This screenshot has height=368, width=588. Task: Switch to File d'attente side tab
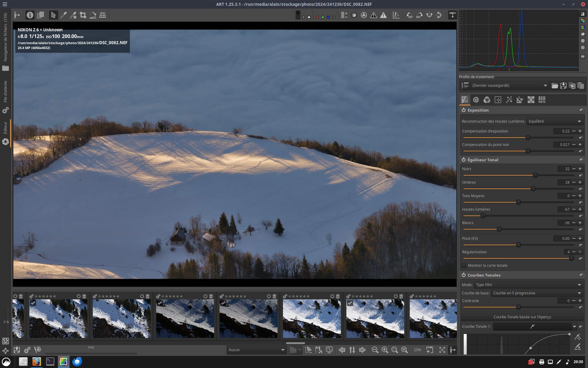pyautogui.click(x=5, y=91)
